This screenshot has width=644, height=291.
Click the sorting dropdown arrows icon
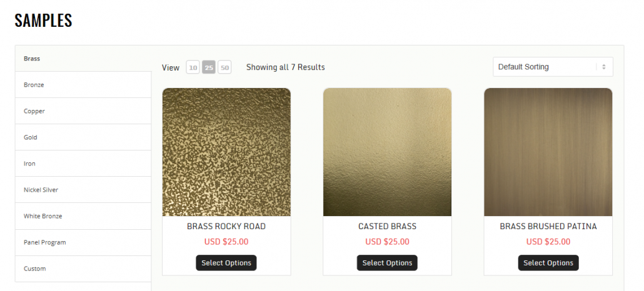tap(604, 67)
